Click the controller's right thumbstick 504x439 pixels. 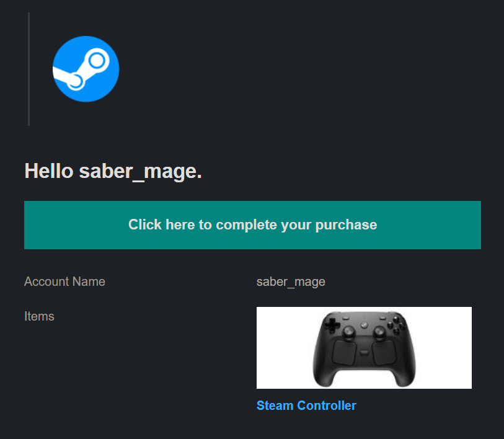pos(379,332)
